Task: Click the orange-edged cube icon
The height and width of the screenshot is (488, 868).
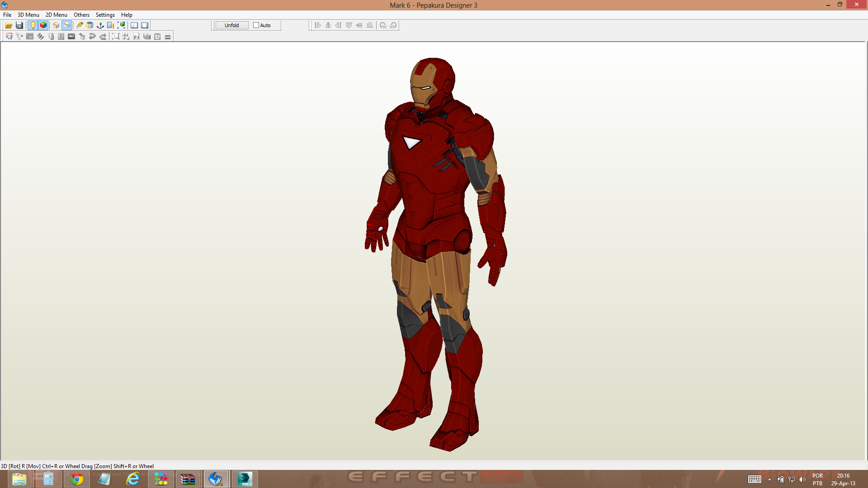Action: point(56,25)
